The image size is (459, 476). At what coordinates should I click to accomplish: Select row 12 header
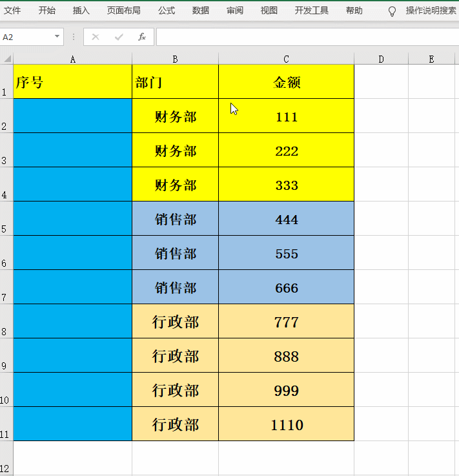[x=6, y=458]
